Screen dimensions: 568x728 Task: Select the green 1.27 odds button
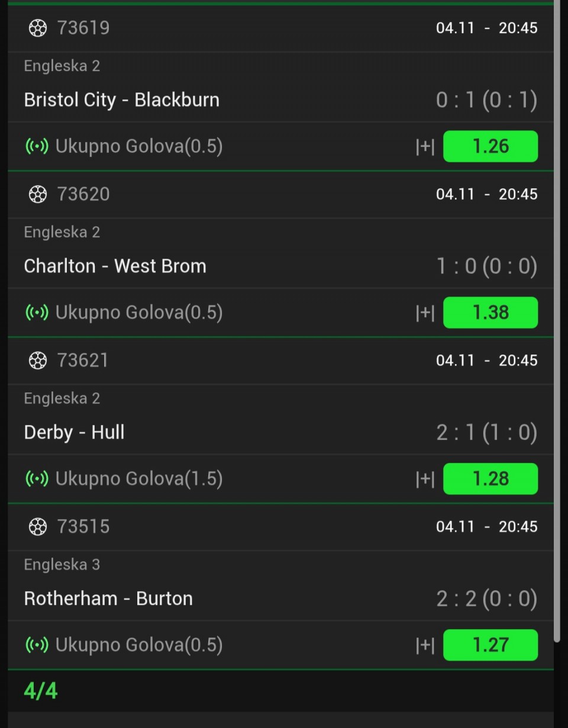point(490,645)
